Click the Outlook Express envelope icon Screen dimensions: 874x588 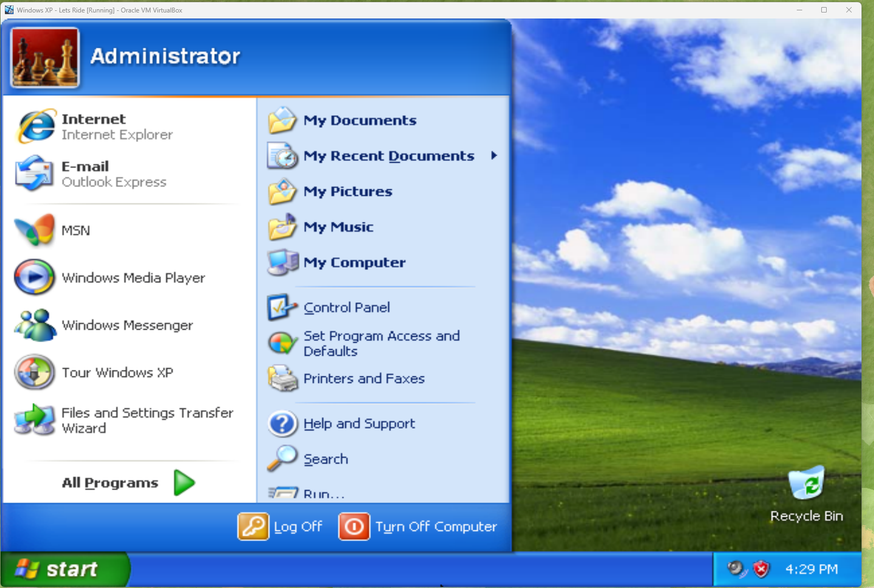[35, 174]
